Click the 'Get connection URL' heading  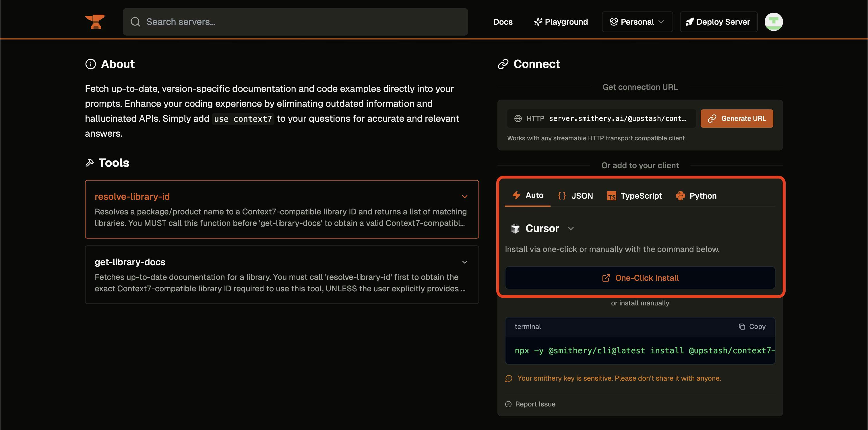click(x=640, y=87)
